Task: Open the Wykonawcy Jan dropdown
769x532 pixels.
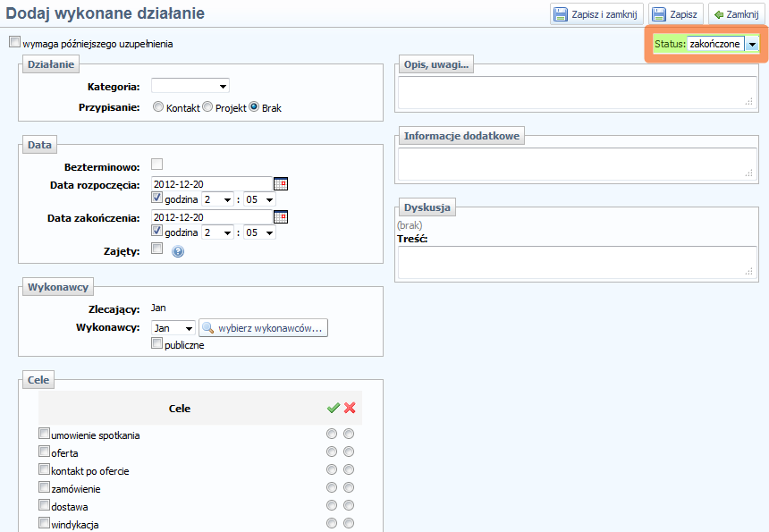Action: pyautogui.click(x=173, y=328)
